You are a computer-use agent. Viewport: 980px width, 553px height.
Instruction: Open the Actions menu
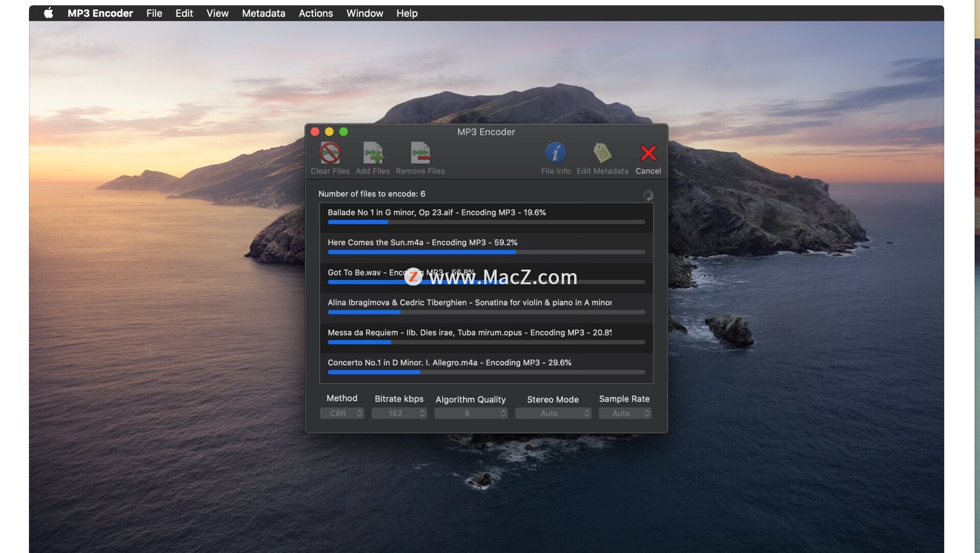(315, 13)
